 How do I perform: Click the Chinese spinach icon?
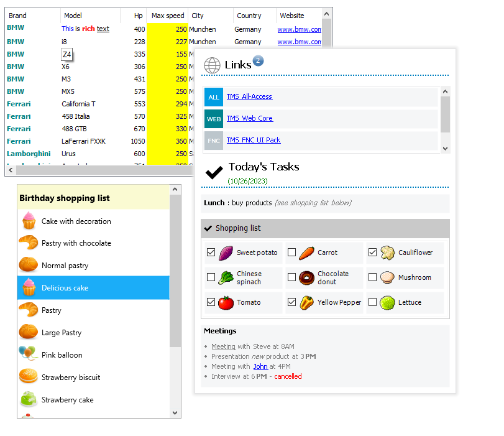(226, 277)
